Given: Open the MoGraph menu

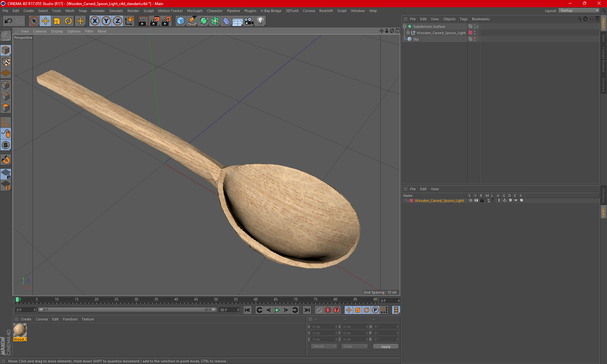Looking at the screenshot, I should pyautogui.click(x=195, y=11).
